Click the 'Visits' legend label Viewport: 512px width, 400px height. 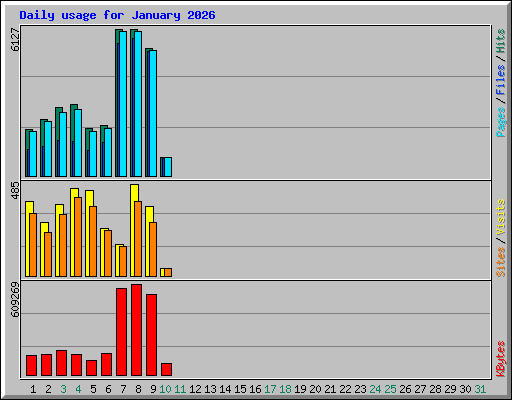pos(500,217)
